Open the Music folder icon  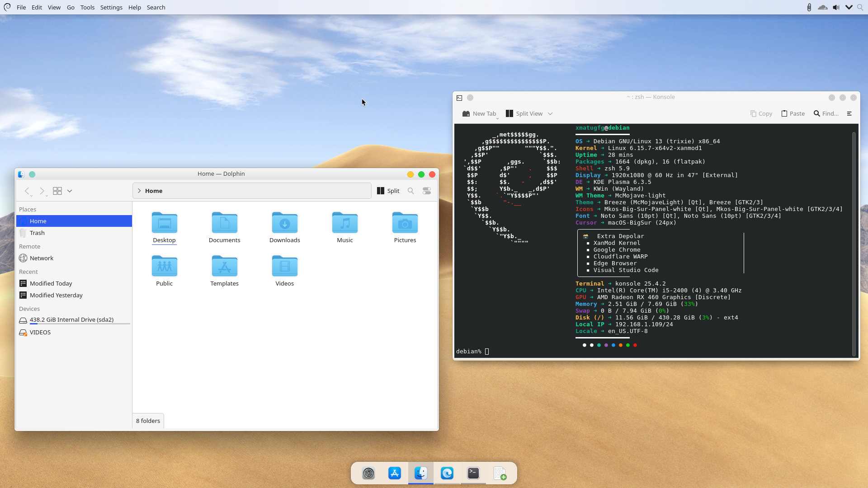click(344, 222)
